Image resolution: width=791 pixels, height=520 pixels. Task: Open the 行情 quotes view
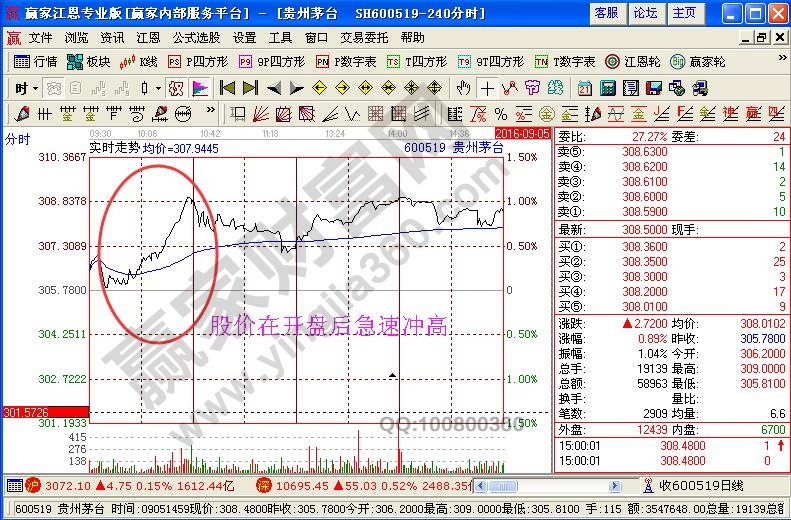coord(36,62)
